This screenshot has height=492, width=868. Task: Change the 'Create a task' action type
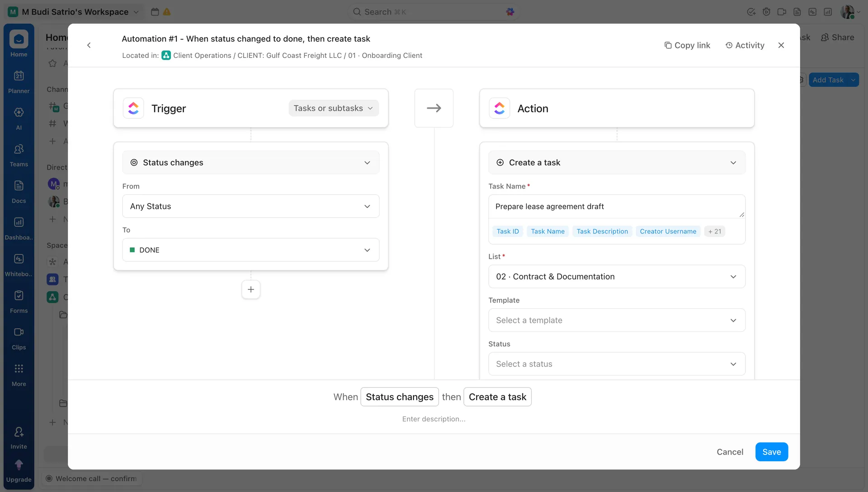point(616,162)
